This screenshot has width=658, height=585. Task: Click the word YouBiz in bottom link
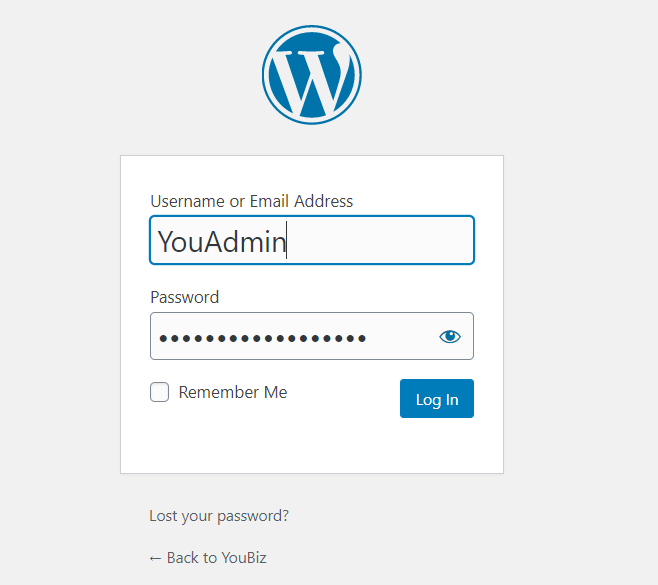[244, 558]
